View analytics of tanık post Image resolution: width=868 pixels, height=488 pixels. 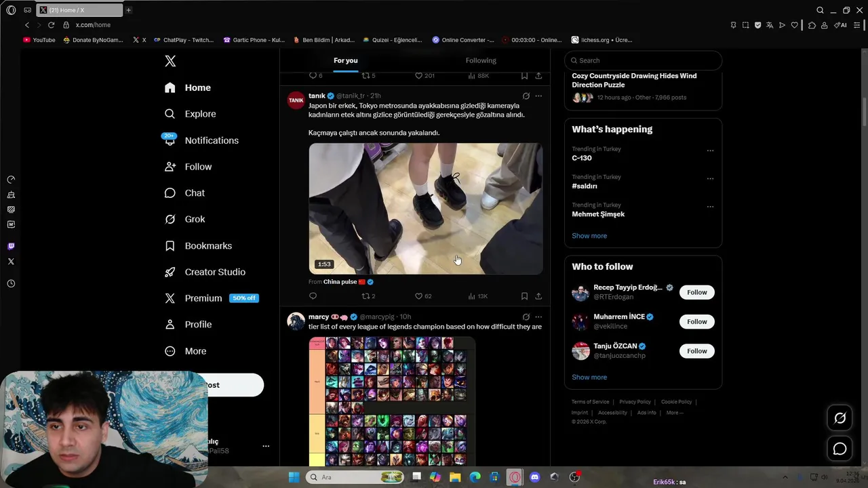click(478, 296)
